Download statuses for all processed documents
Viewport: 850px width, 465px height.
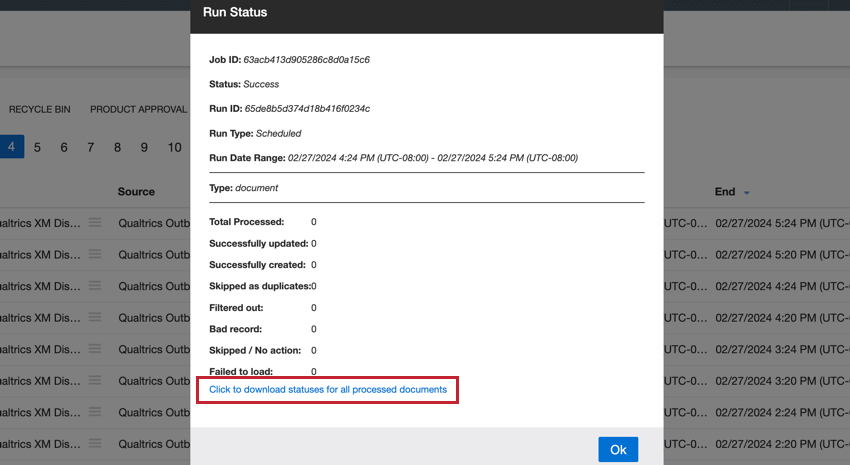(x=327, y=389)
